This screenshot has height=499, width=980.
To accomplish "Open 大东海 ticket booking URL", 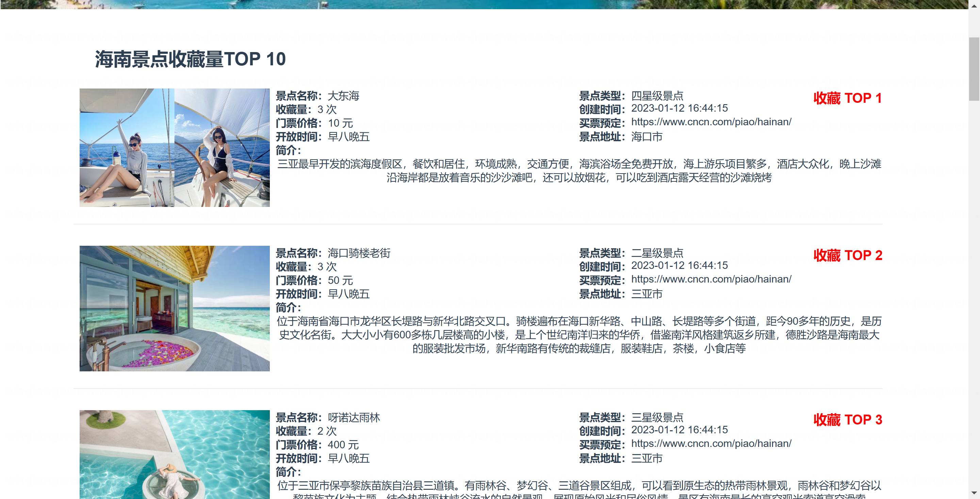I will [711, 122].
